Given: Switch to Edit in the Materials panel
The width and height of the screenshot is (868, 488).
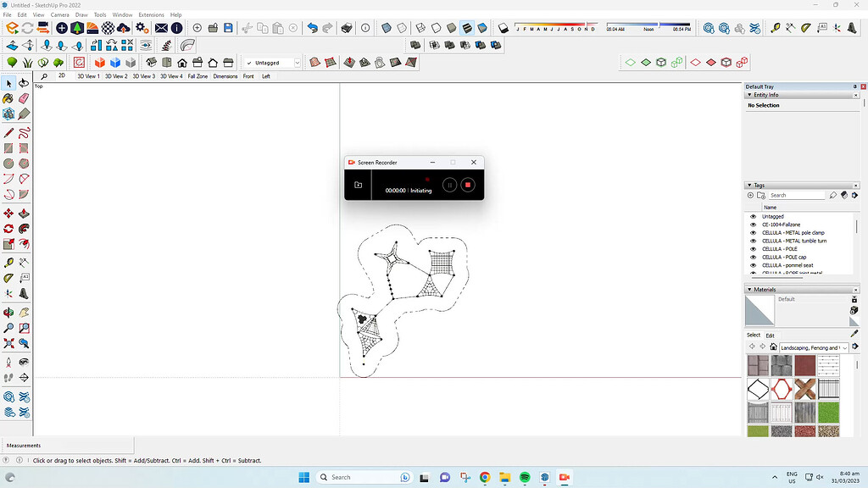Looking at the screenshot, I should tap(770, 335).
